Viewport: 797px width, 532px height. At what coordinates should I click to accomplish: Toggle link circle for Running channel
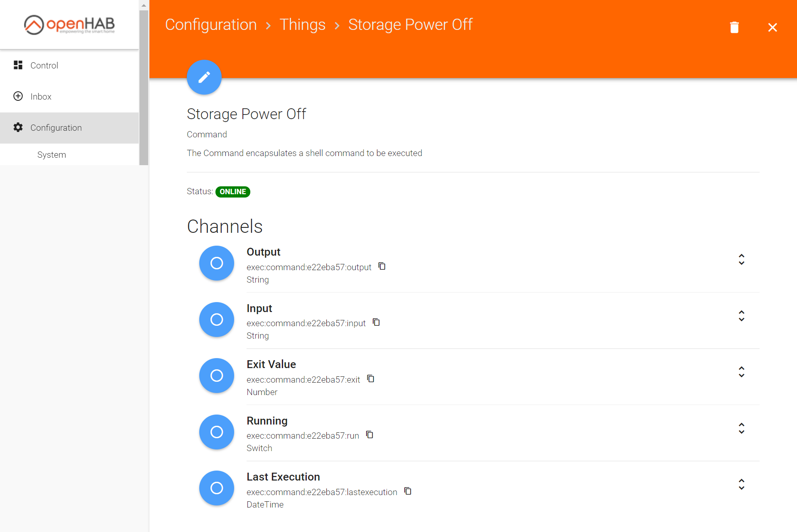click(217, 432)
